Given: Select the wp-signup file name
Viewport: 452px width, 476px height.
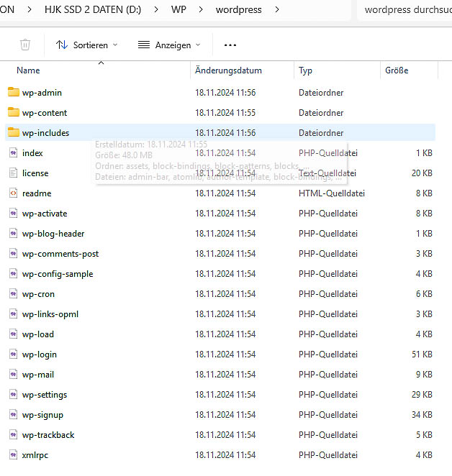Looking at the screenshot, I should click(43, 415).
